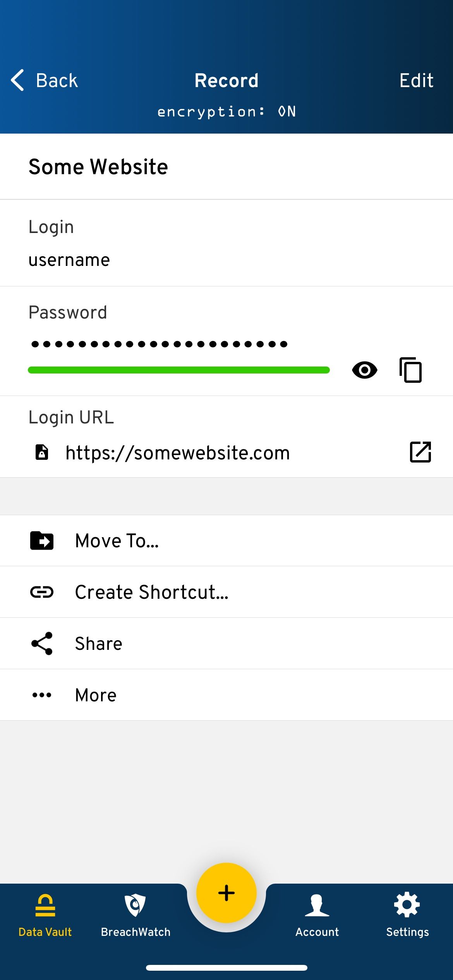Switch to the BreachWatch tab
Viewport: 453px width, 980px height.
coord(136,915)
